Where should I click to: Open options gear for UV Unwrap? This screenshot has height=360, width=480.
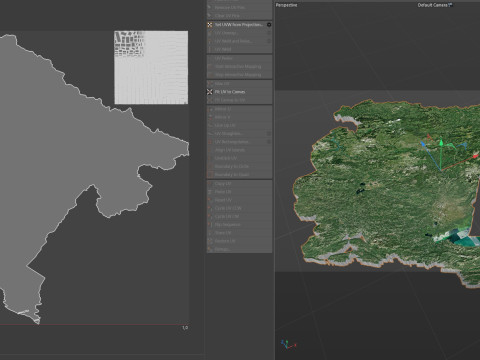269,33
